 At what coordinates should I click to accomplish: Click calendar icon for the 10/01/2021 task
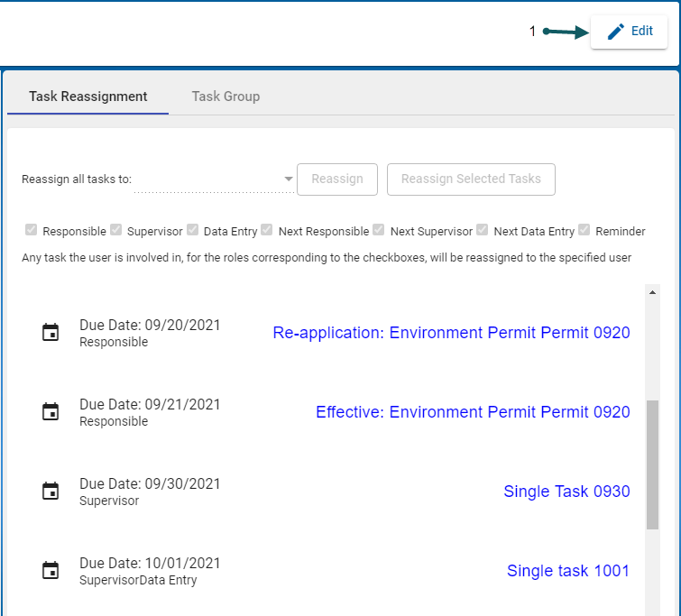pos(51,571)
